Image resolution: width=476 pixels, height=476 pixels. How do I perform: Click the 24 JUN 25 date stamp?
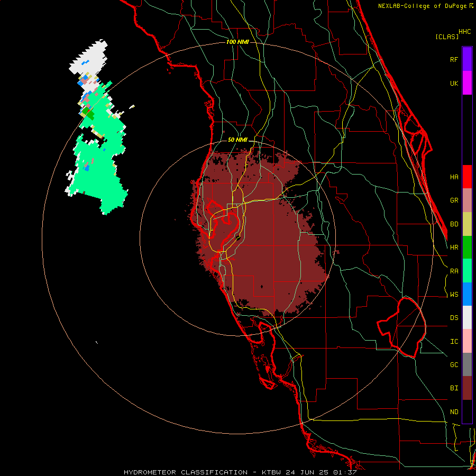[308, 472]
